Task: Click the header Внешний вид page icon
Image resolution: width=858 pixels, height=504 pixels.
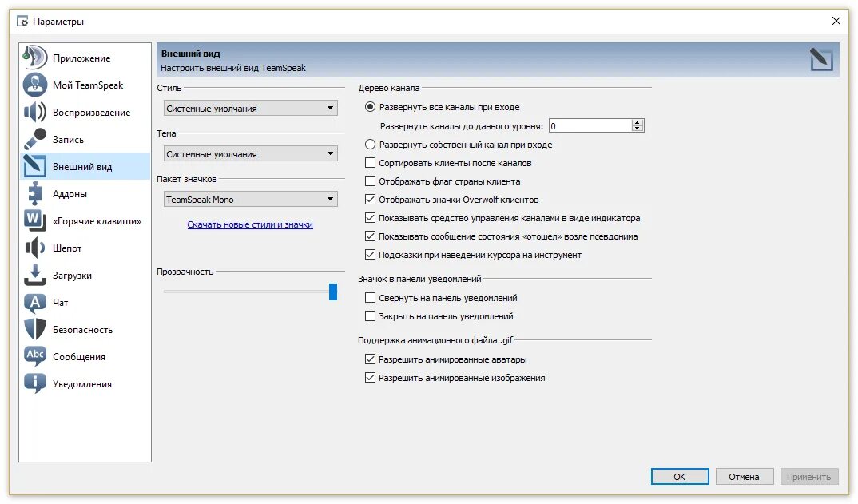Action: [821, 60]
